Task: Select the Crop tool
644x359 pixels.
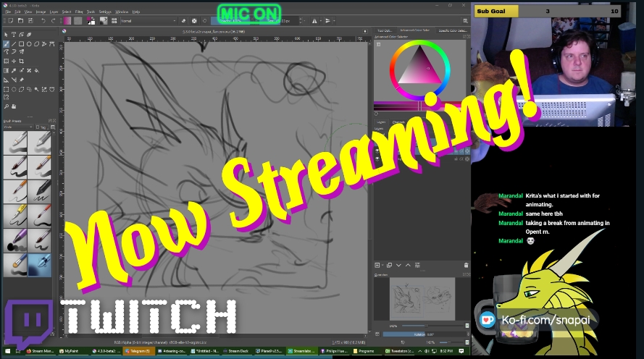Action: coord(21,61)
